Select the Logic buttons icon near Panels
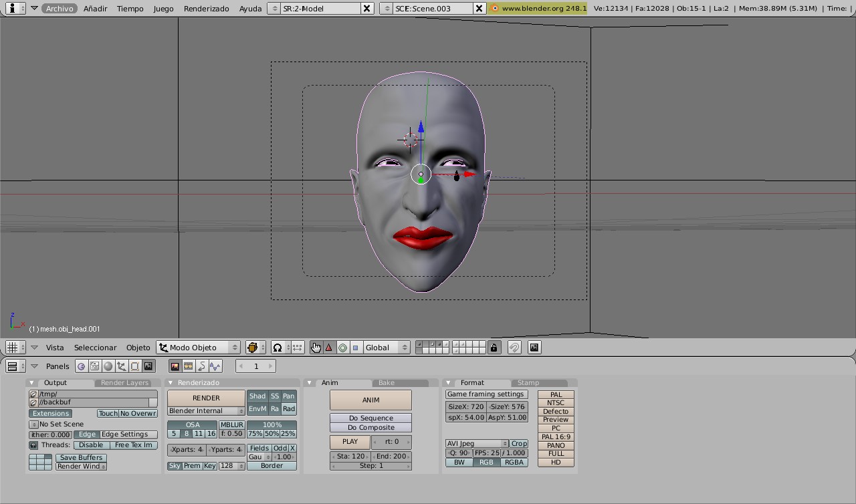 tap(82, 366)
